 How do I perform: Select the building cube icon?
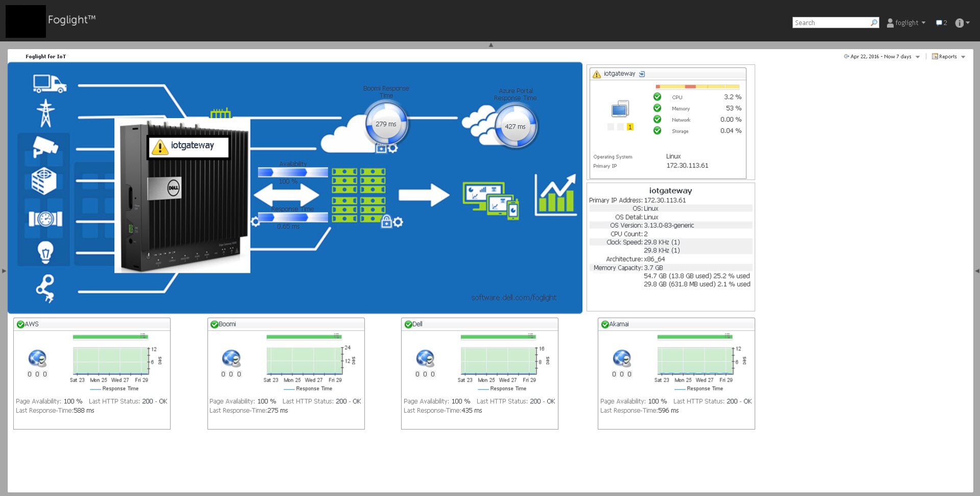pos(44,181)
